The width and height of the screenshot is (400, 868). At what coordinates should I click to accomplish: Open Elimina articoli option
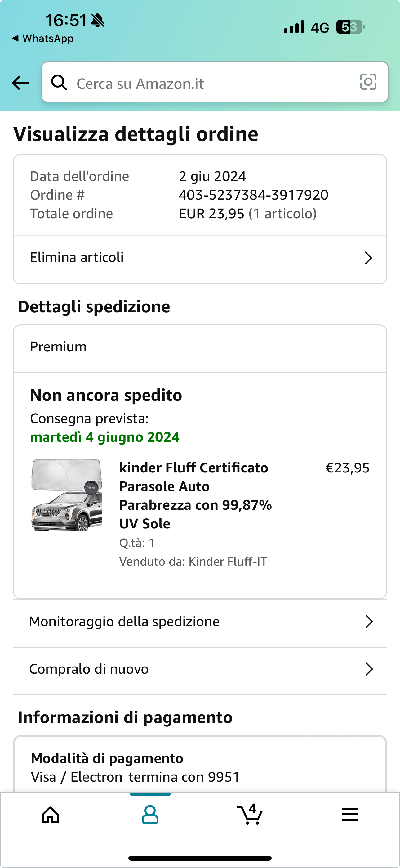click(77, 258)
